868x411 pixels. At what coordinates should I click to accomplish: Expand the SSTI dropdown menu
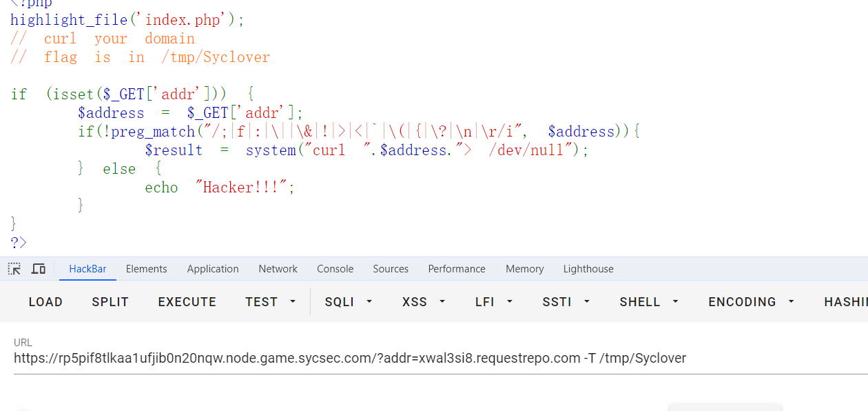point(566,302)
